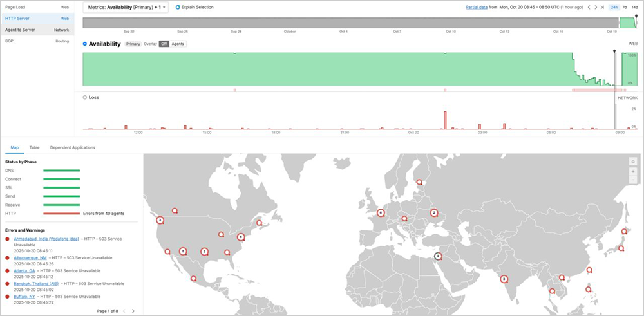
Task: Open the Partial data link
Action: click(x=477, y=7)
